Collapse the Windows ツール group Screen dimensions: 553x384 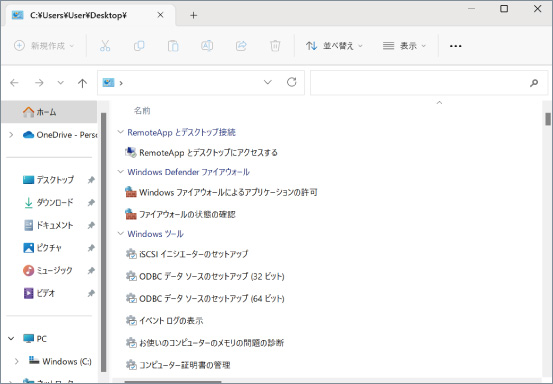pyautogui.click(x=120, y=234)
